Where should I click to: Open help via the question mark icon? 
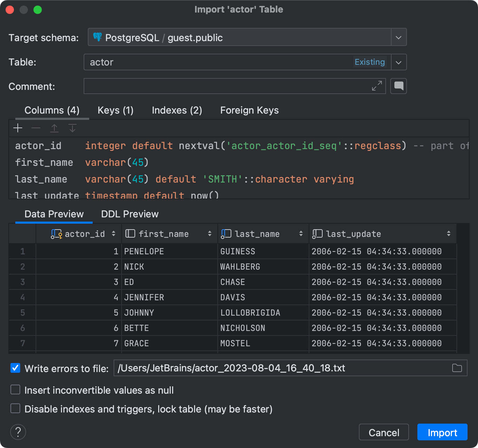pyautogui.click(x=18, y=432)
